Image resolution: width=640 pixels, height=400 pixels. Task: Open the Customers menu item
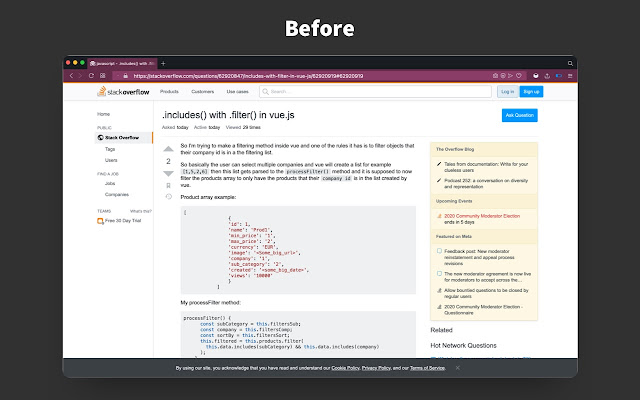[x=202, y=91]
